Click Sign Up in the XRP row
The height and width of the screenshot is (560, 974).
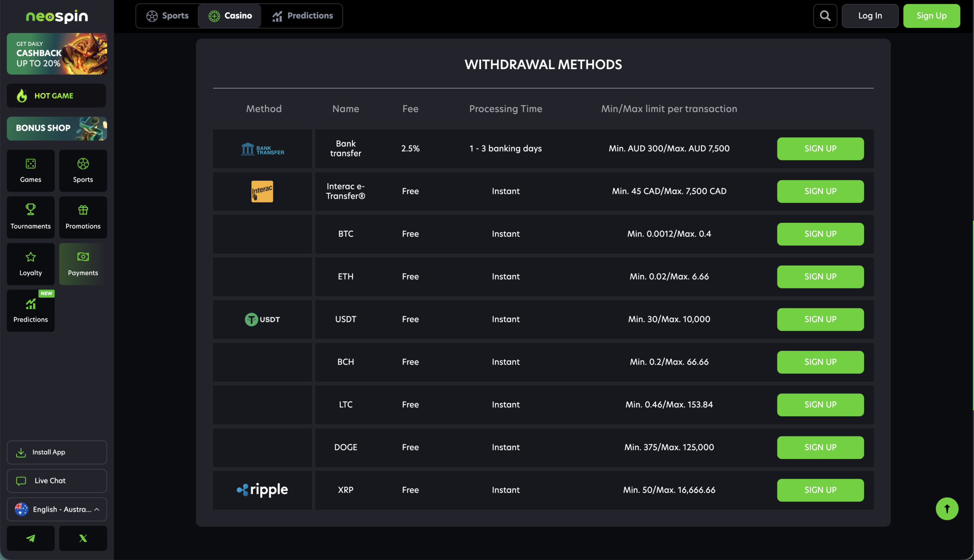click(820, 490)
